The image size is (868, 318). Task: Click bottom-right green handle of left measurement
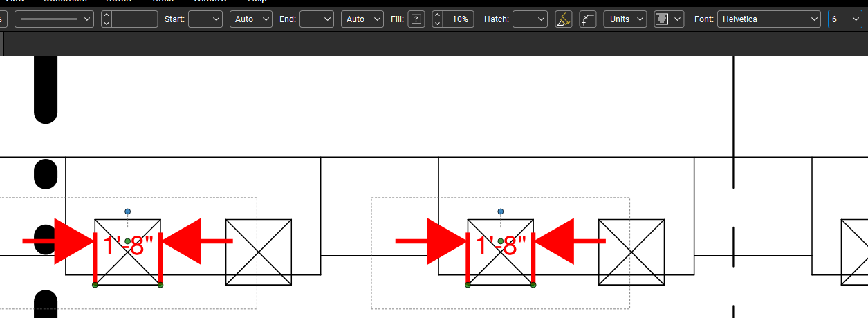(x=160, y=285)
